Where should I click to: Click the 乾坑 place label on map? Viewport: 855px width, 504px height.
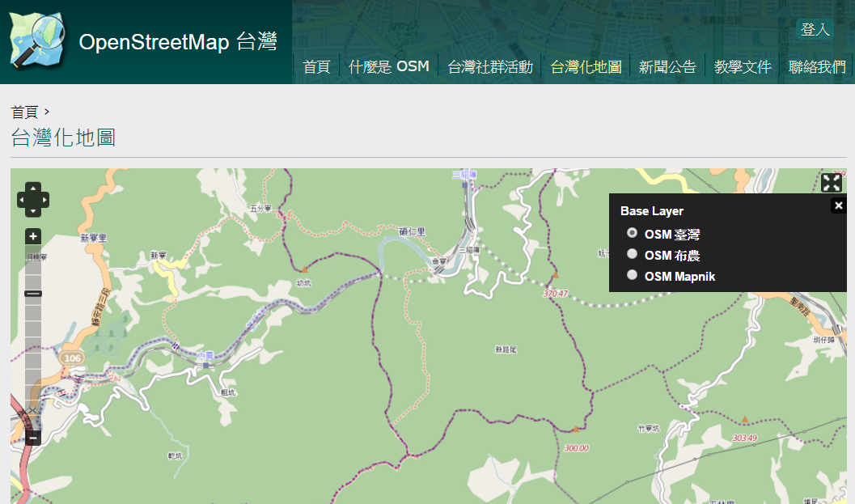[175, 456]
